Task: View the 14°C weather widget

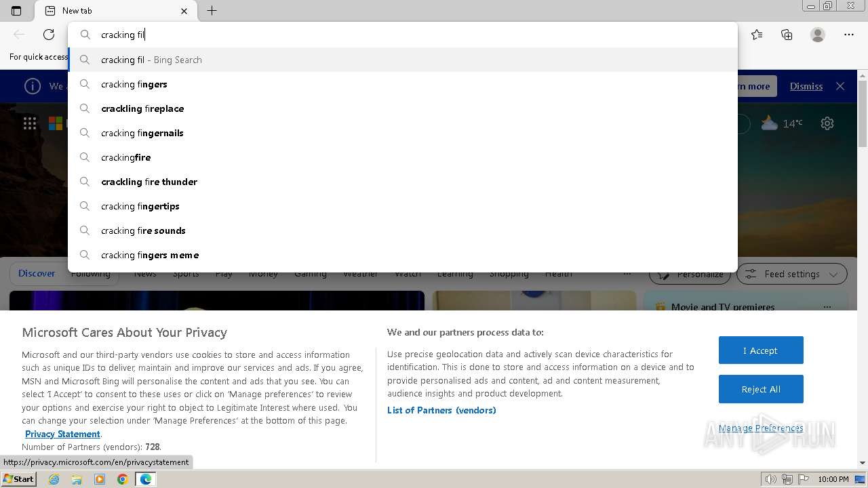Action: click(782, 123)
